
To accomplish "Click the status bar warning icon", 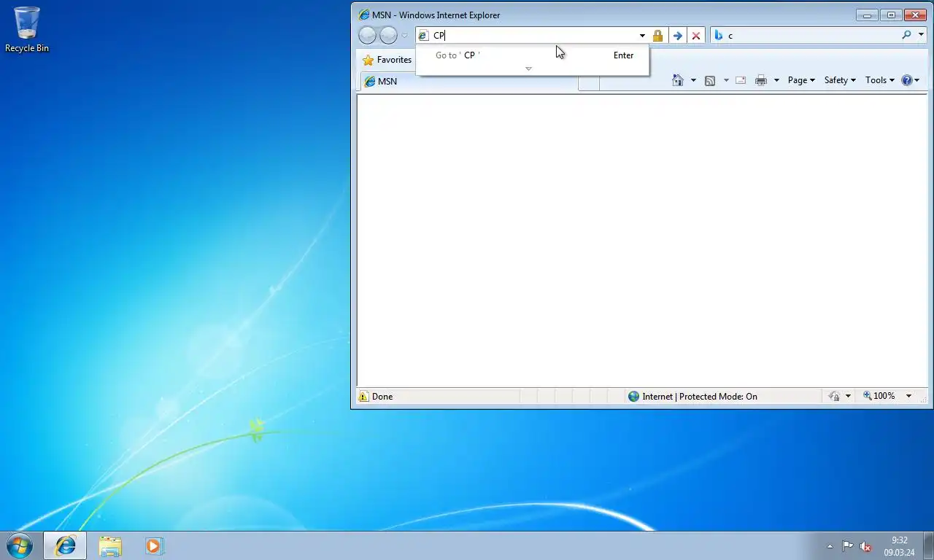I will [x=363, y=396].
